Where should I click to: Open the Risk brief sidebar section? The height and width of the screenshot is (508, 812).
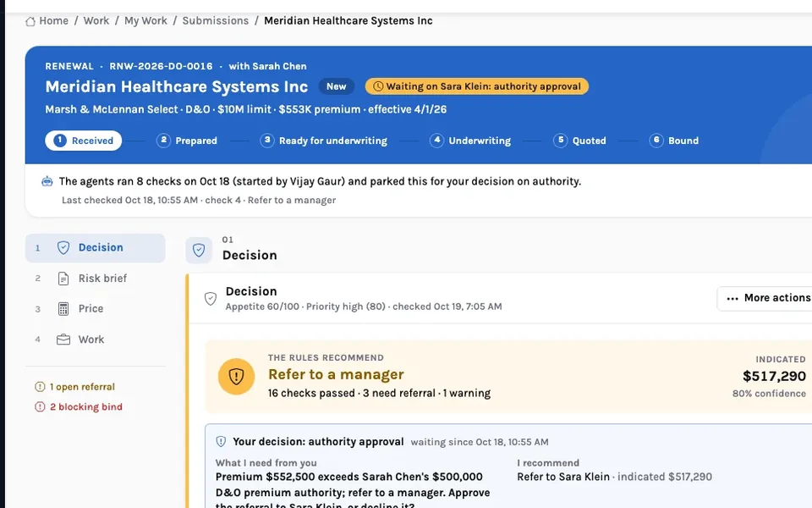click(x=96, y=279)
